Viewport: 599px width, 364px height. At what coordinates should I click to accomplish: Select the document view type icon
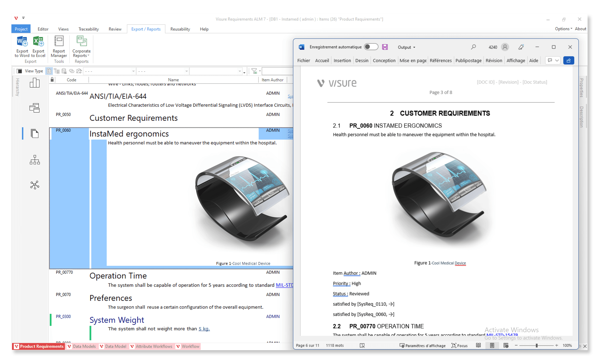pos(49,71)
